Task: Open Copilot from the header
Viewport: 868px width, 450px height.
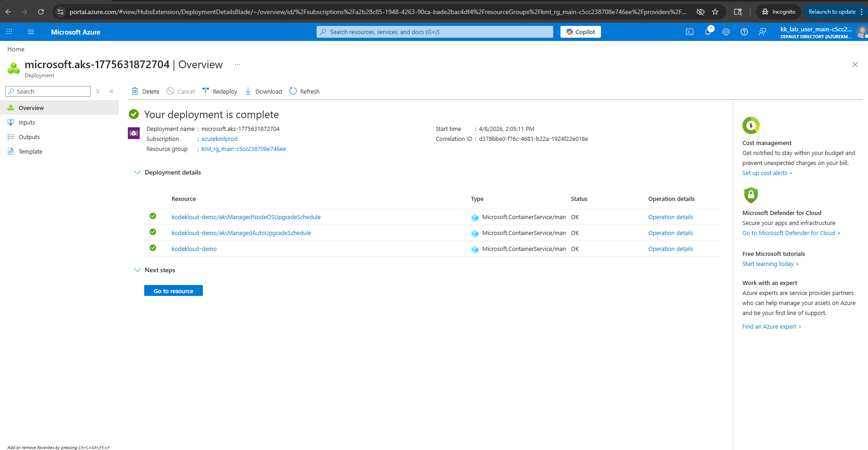Action: coord(580,32)
